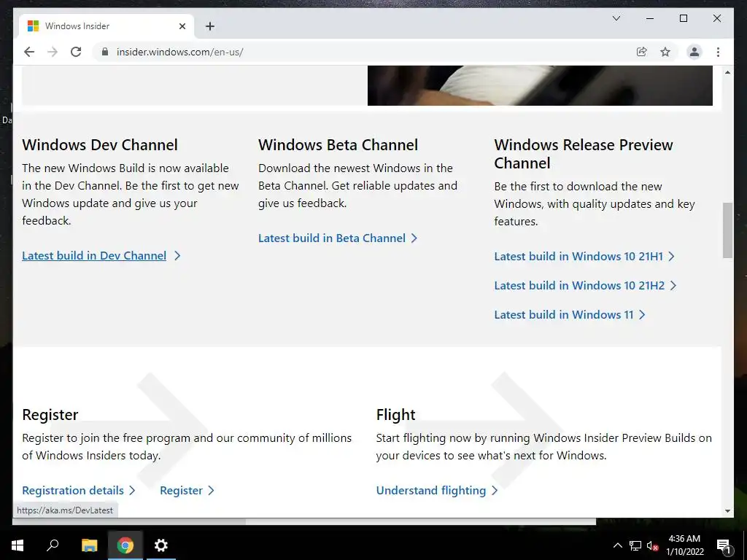
Task: Open the Chrome profile avatar
Action: coord(694,52)
